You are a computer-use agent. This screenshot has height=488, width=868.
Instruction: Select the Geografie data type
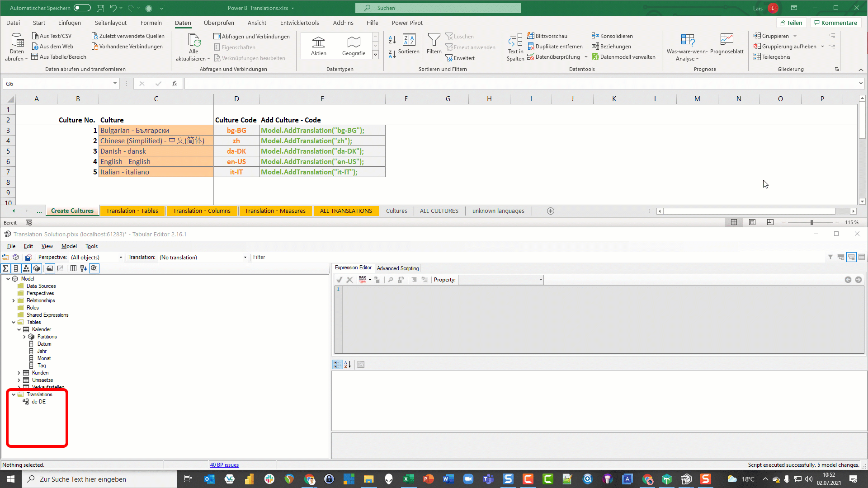tap(354, 46)
